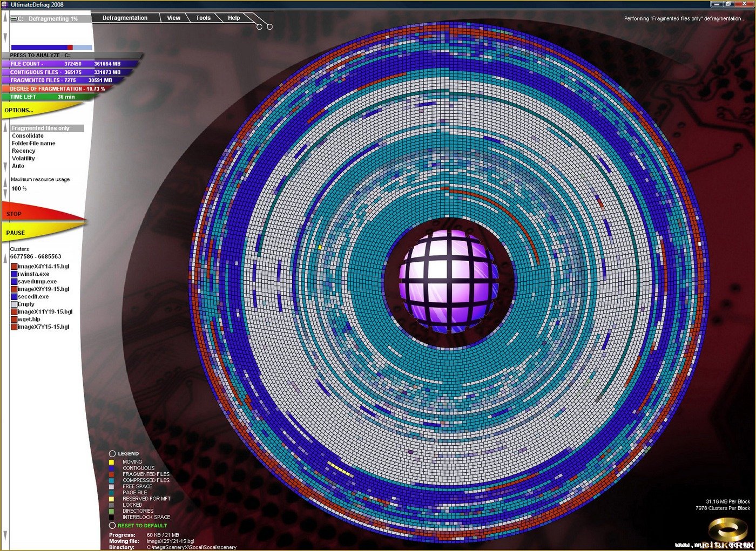Click the blue icon beside savedump.exe

[14, 282]
